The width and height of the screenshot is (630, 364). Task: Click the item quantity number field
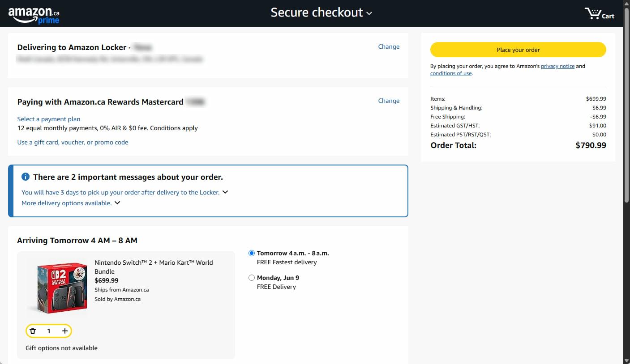click(x=49, y=331)
